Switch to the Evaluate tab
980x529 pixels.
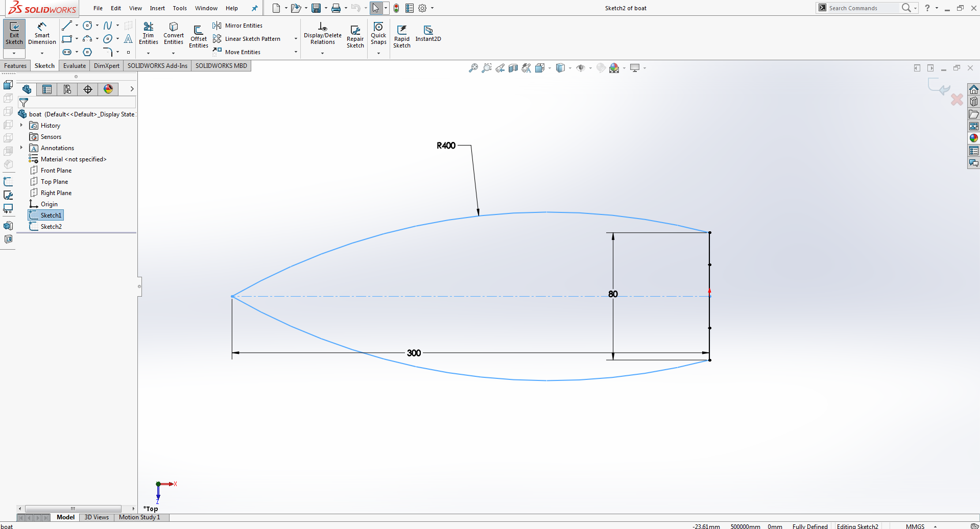(x=75, y=66)
